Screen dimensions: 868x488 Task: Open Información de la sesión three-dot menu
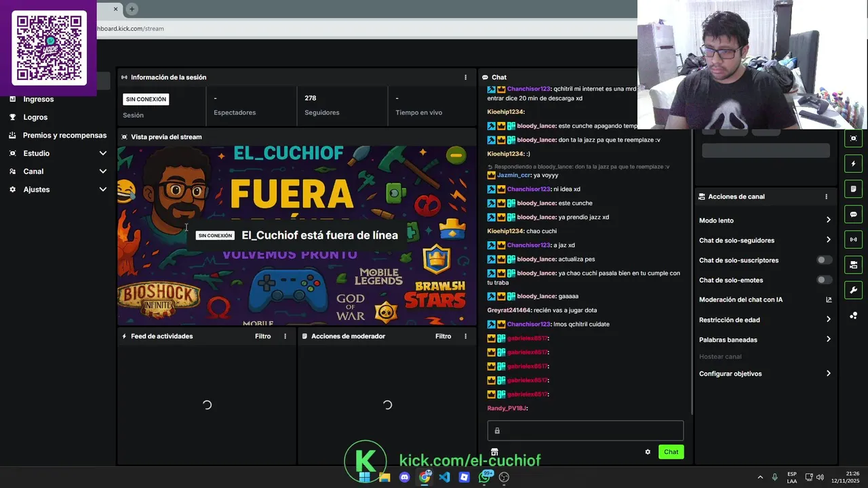pyautogui.click(x=465, y=77)
